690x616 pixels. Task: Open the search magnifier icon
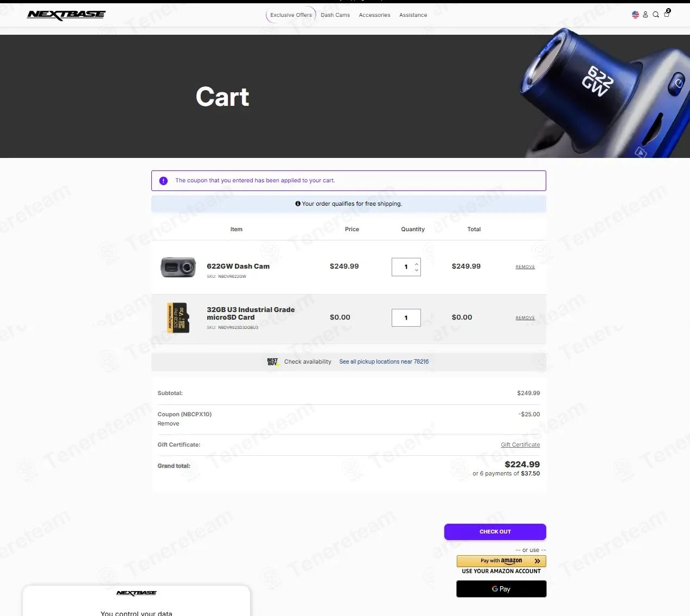click(x=656, y=15)
